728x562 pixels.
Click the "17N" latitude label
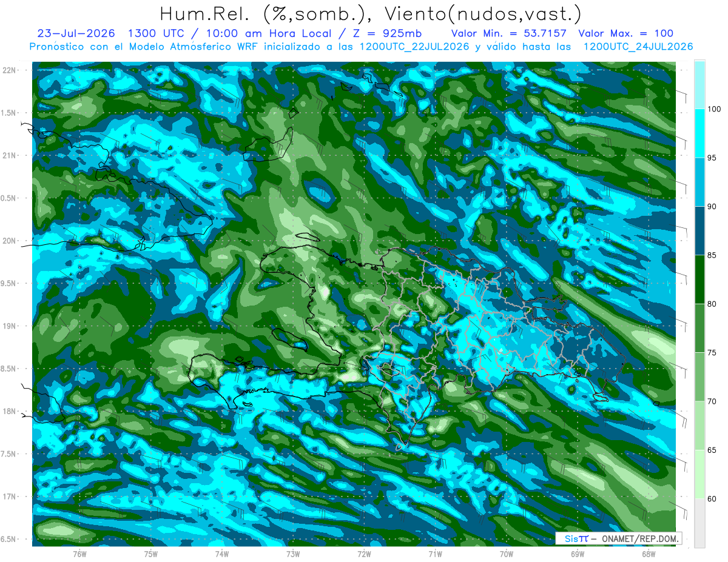pyautogui.click(x=10, y=497)
